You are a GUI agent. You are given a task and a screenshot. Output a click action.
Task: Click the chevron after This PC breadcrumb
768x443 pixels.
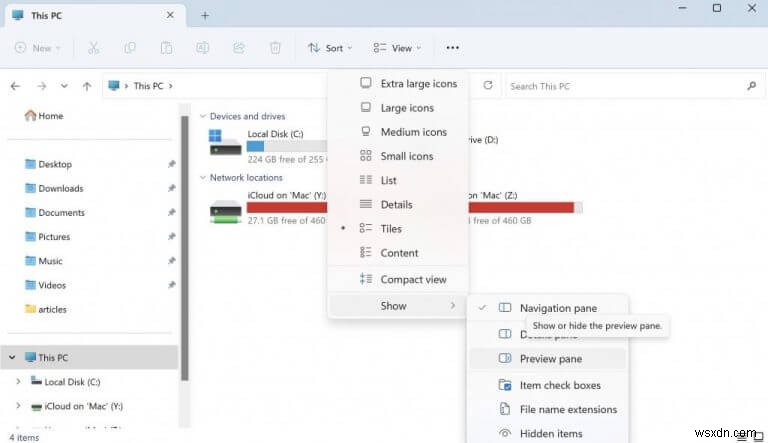pos(170,86)
